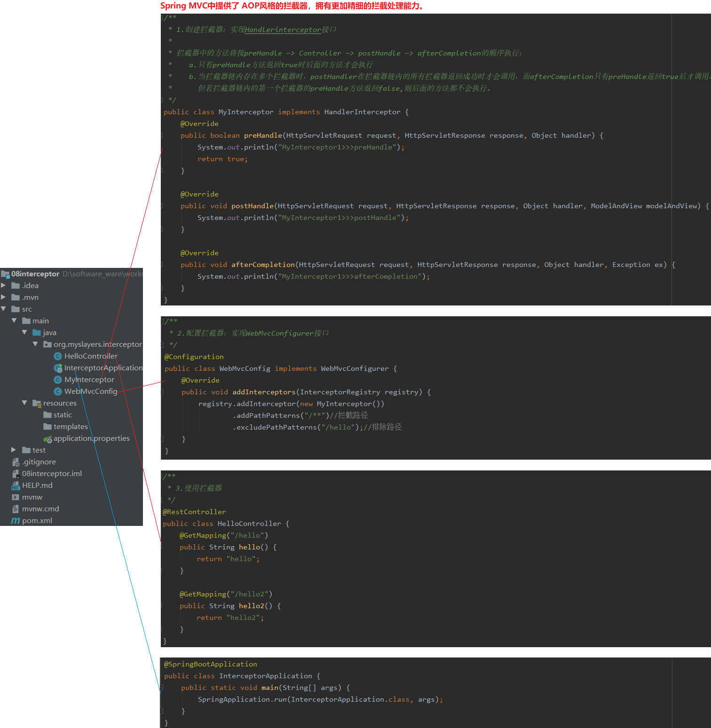The image size is (711, 728).
Task: Expand the test folder arrow
Action: pos(14,450)
